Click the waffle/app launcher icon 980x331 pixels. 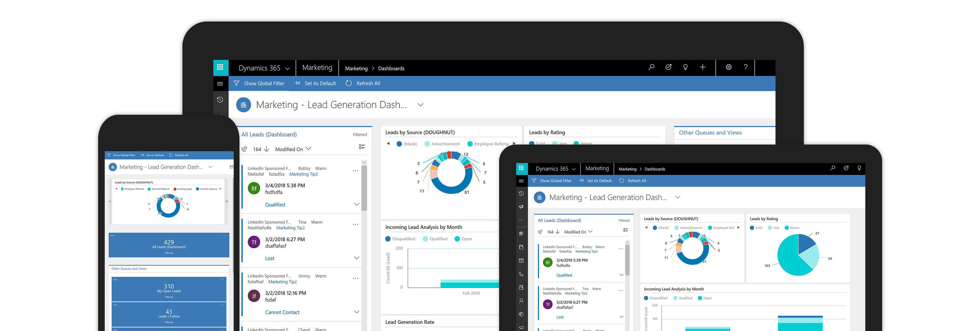click(221, 68)
